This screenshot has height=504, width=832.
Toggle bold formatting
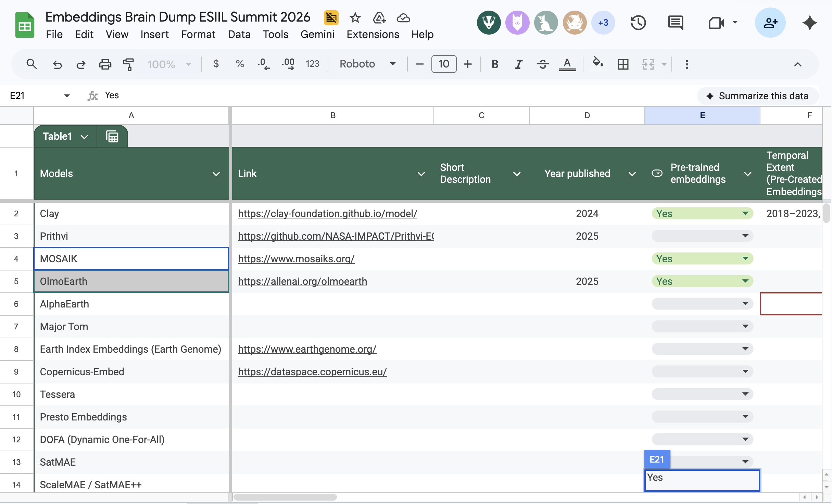click(495, 64)
